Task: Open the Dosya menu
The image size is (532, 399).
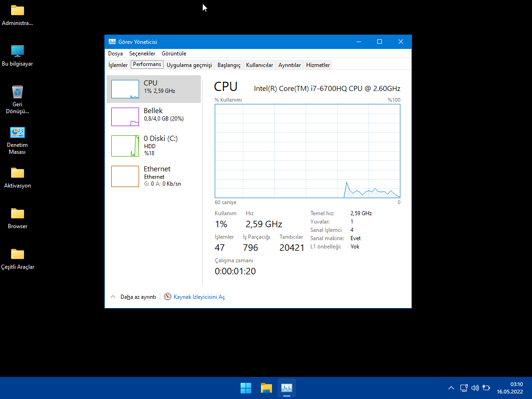Action: tap(115, 54)
